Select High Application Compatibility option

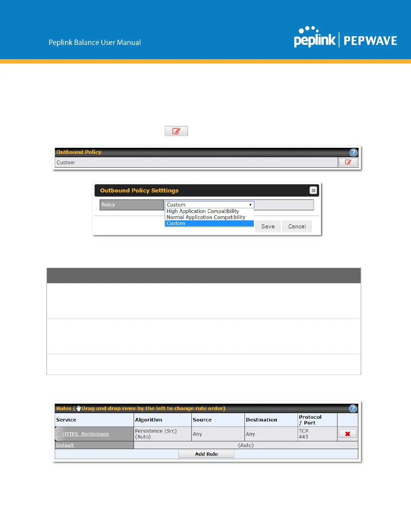202,211
